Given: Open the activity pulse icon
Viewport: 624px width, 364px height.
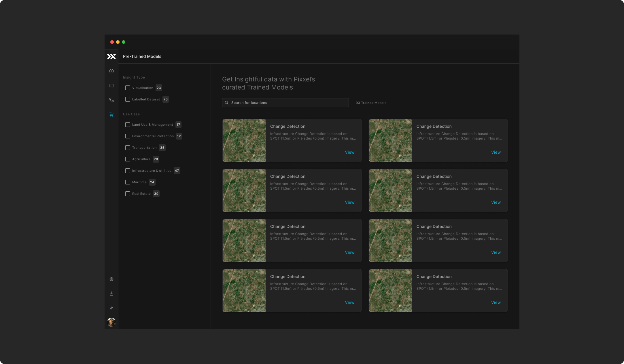Looking at the screenshot, I should point(111,308).
